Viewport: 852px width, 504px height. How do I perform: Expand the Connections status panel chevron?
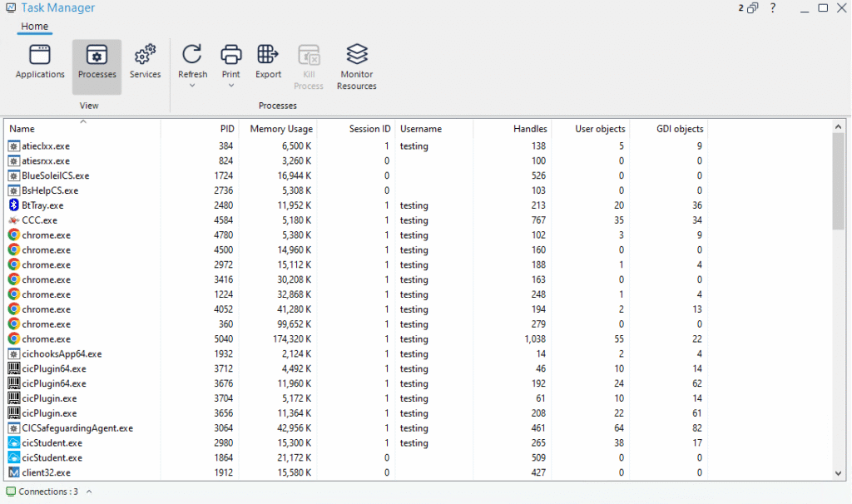[x=89, y=492]
